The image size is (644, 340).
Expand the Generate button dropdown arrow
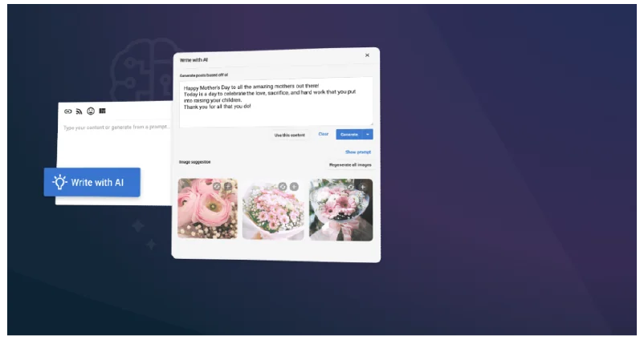tap(368, 134)
